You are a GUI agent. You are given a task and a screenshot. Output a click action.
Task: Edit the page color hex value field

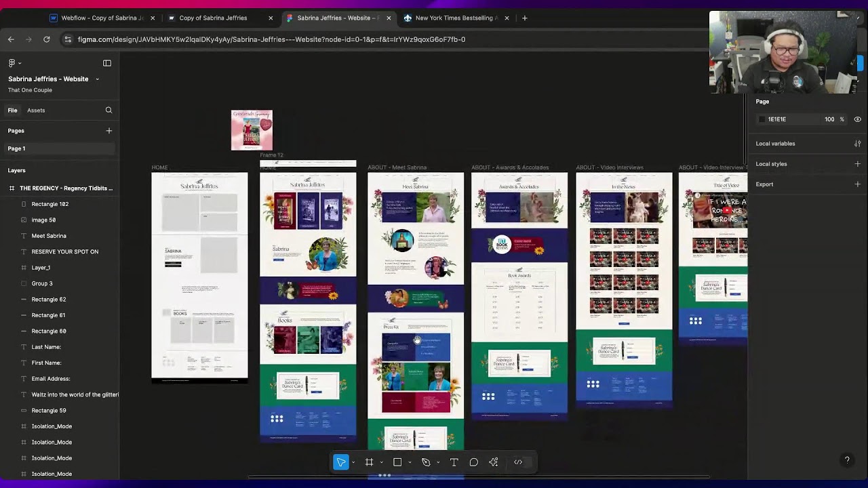tap(787, 119)
